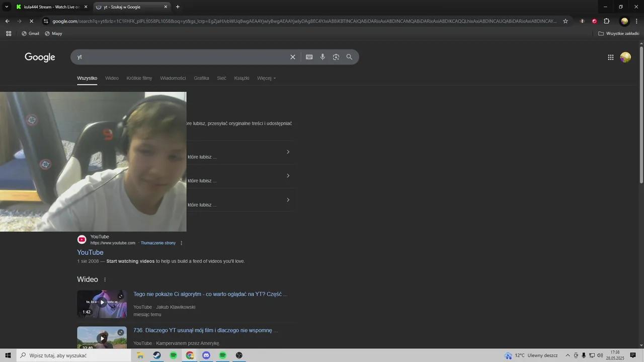Image resolution: width=644 pixels, height=362 pixels.
Task: Open the Mapy bookmark
Action: 53,33
